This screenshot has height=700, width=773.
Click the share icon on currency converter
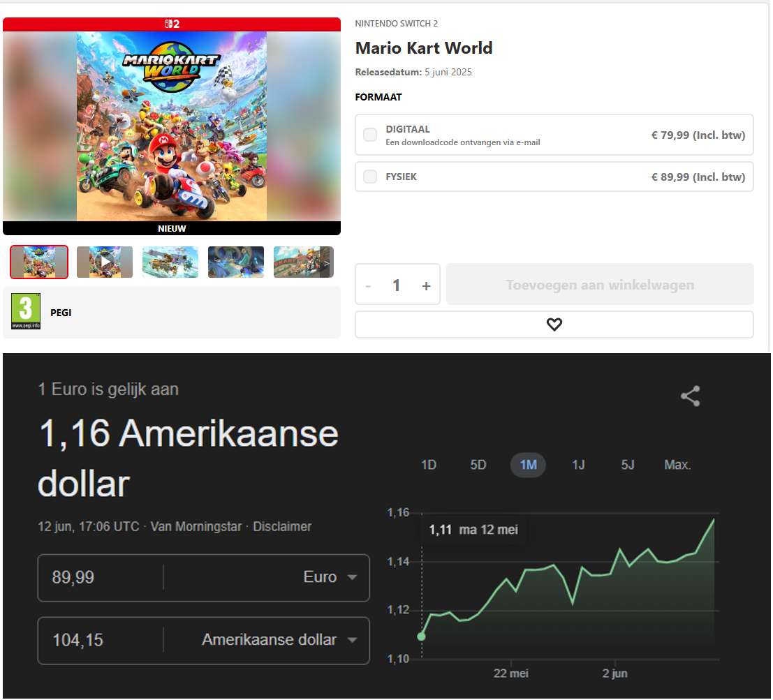(690, 396)
